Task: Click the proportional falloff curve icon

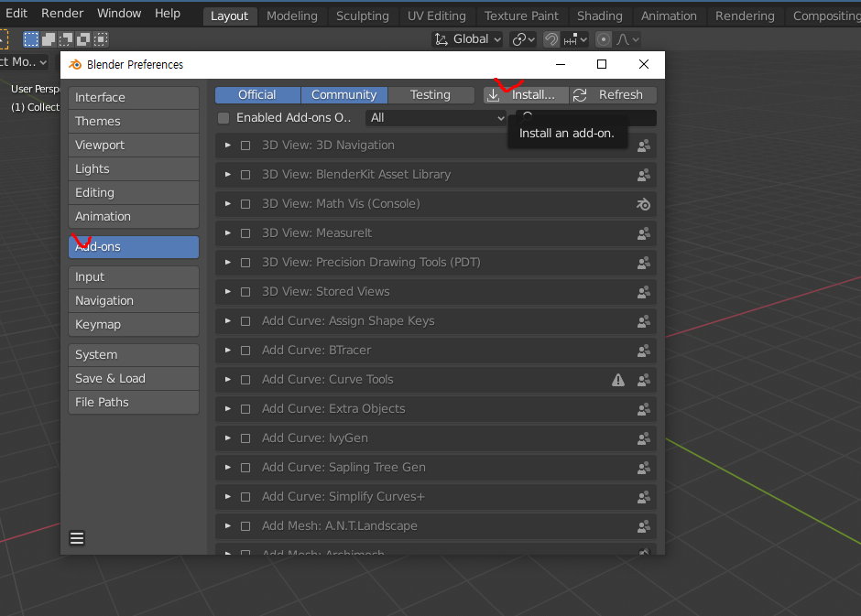Action: tap(623, 39)
